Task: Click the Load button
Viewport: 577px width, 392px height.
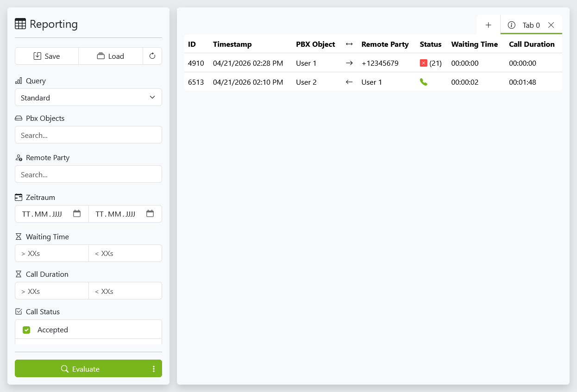Action: pyautogui.click(x=111, y=56)
